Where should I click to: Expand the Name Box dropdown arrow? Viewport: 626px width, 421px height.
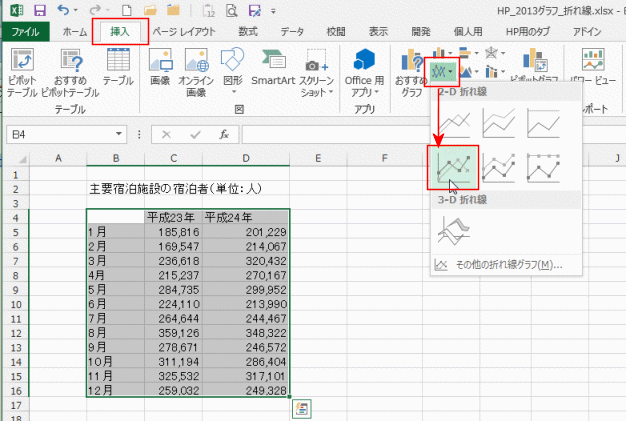click(120, 133)
